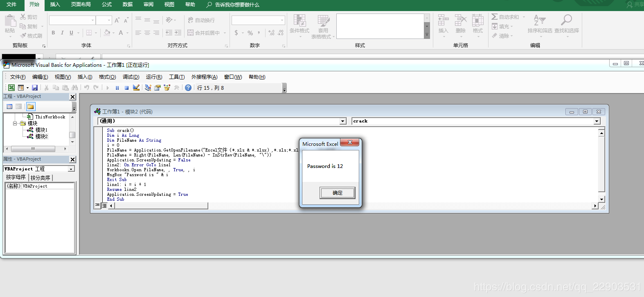This screenshot has height=297, width=644.
Task: Click the Excel Bold formatting button
Action: click(x=53, y=33)
